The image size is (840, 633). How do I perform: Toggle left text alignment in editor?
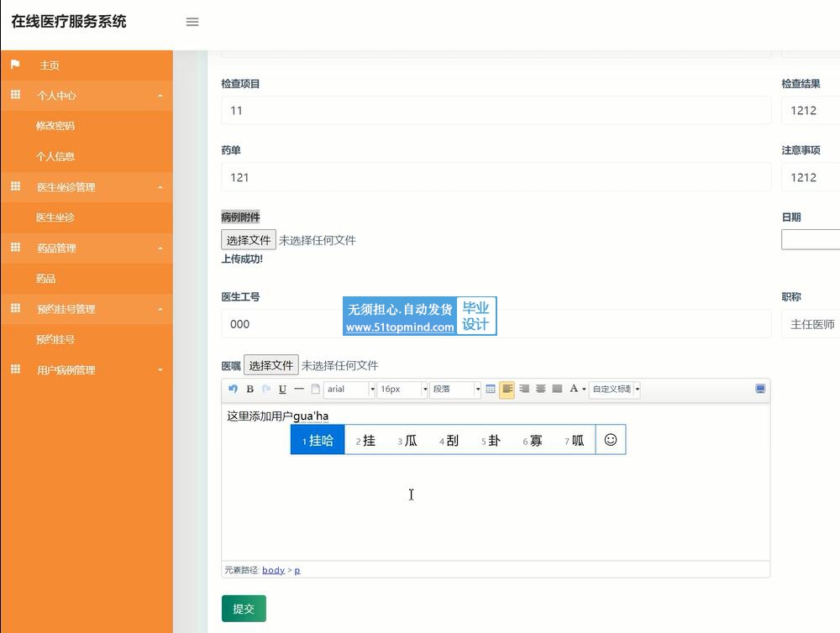click(507, 389)
